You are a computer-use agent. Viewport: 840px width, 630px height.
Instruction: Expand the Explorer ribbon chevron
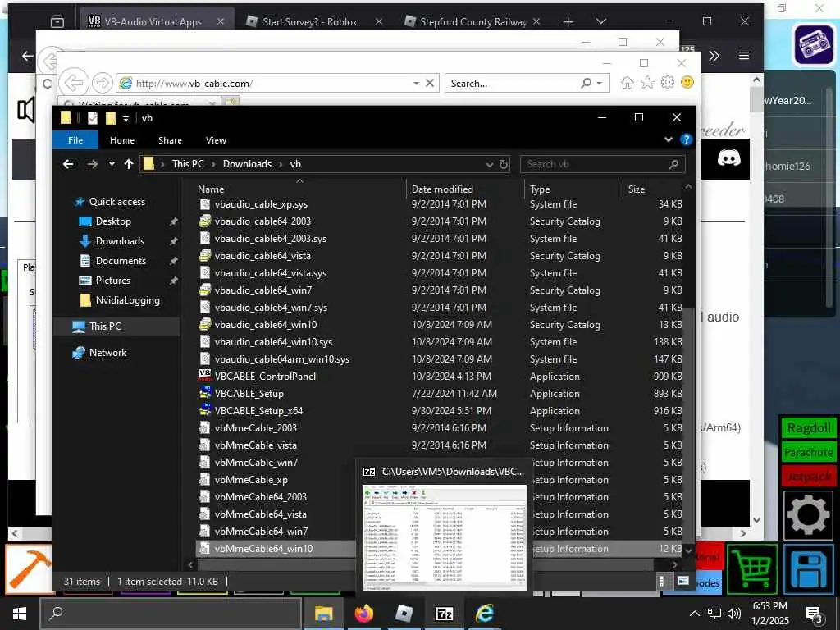coord(668,139)
